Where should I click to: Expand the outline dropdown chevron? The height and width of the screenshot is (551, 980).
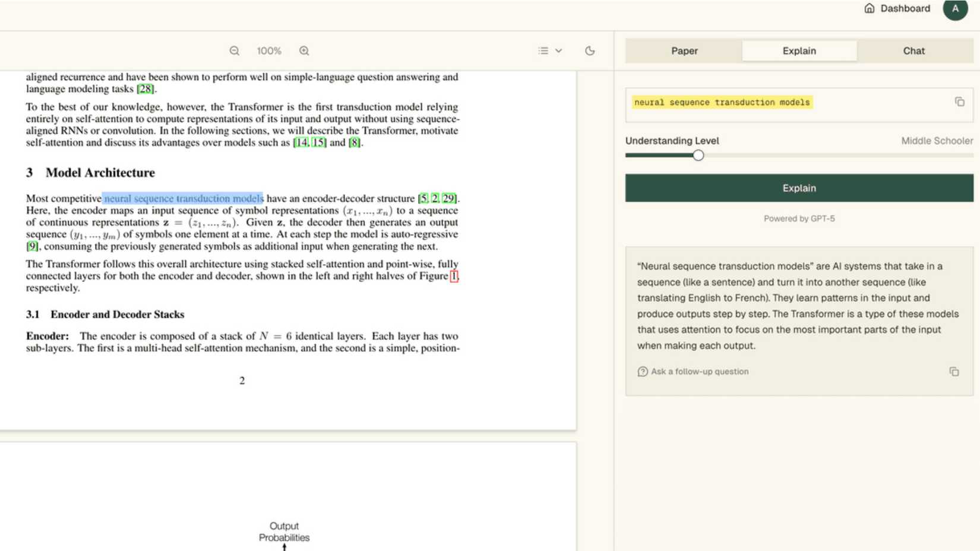click(x=559, y=51)
